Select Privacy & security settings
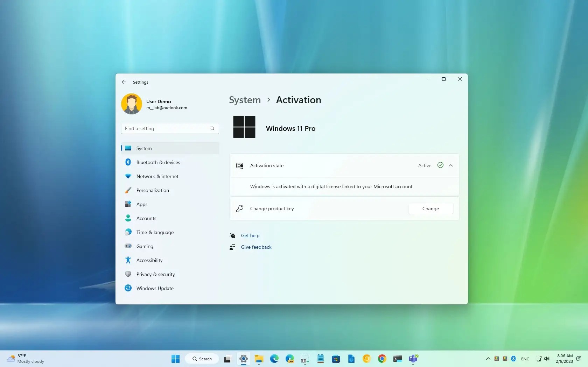Screen dimensions: 588x367 [x=155, y=274]
